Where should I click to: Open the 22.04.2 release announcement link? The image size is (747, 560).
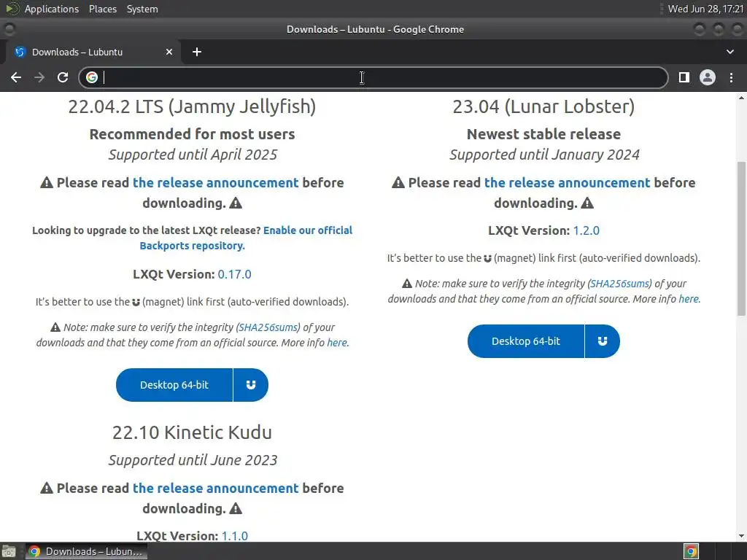(215, 183)
